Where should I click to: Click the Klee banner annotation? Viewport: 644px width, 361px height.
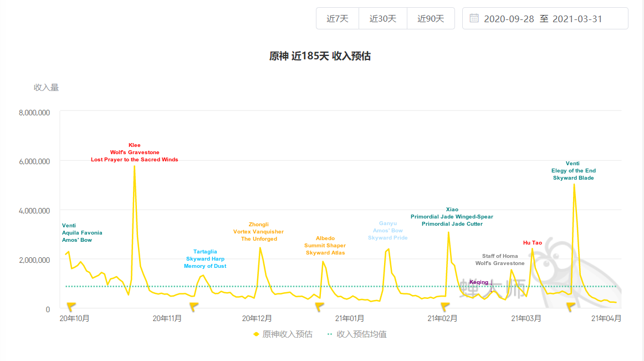pyautogui.click(x=134, y=145)
